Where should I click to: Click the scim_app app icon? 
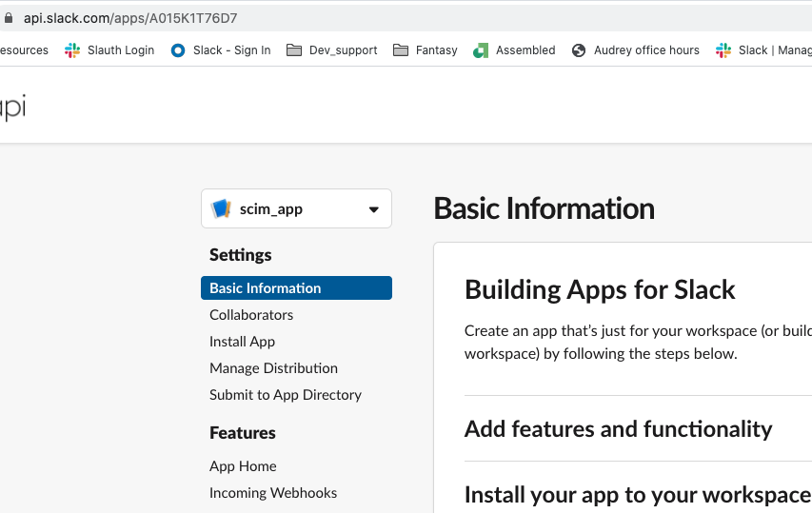click(x=221, y=208)
